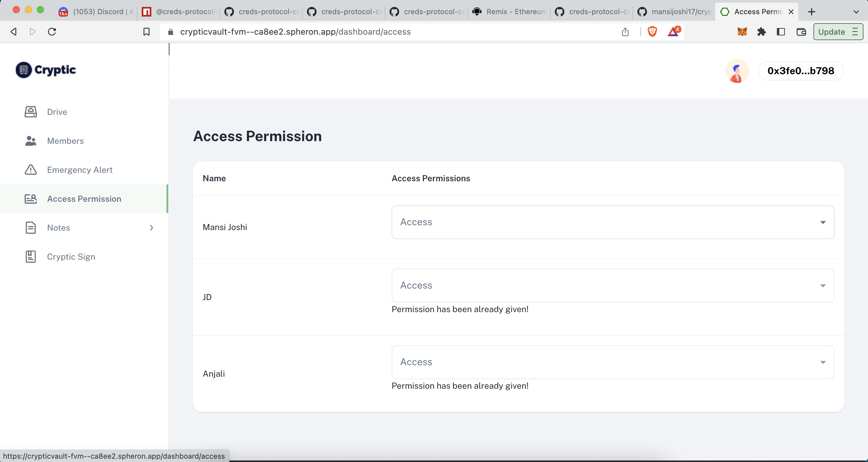
Task: Open MetaMask fox extension icon
Action: 742,32
